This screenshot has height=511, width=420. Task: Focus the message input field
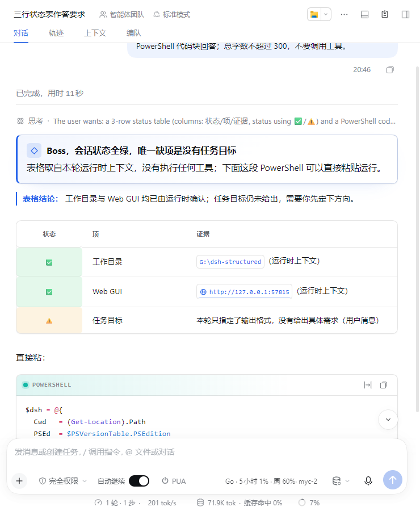pyautogui.click(x=207, y=453)
